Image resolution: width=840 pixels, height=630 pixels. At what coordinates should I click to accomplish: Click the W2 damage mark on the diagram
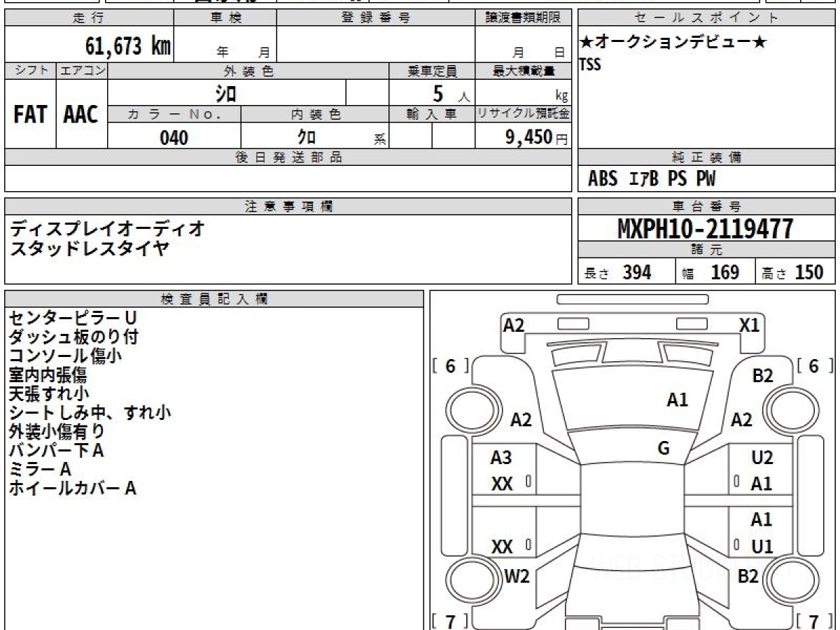[517, 576]
